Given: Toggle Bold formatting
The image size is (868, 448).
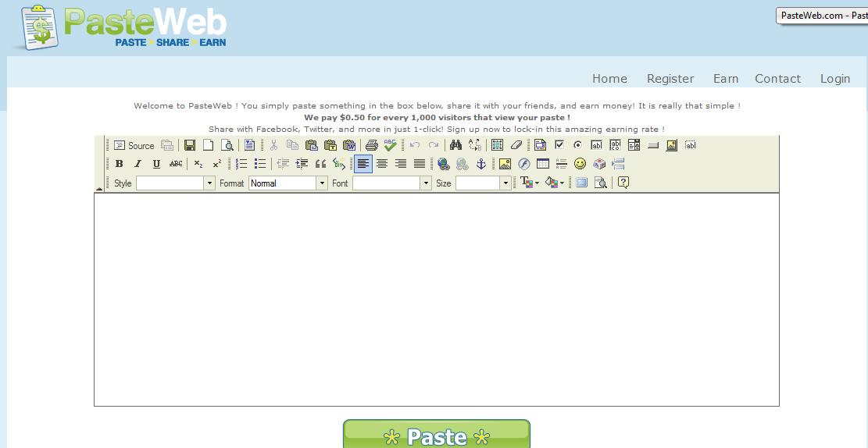Looking at the screenshot, I should point(119,164).
